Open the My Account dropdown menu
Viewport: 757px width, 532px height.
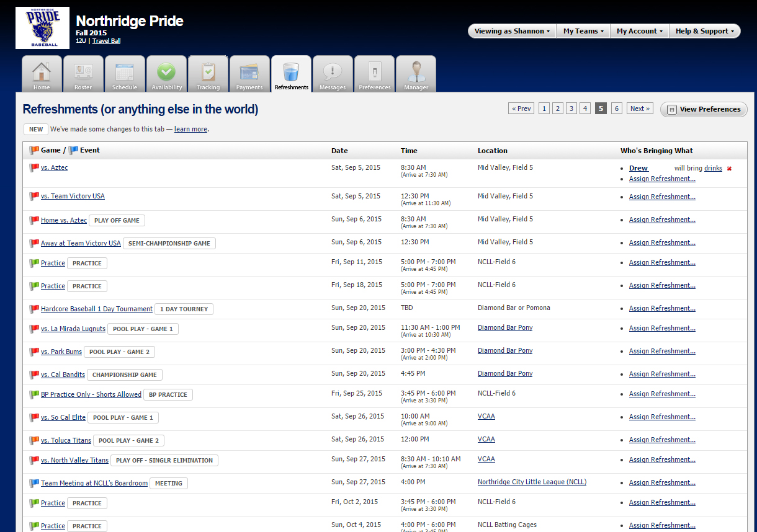(x=640, y=31)
